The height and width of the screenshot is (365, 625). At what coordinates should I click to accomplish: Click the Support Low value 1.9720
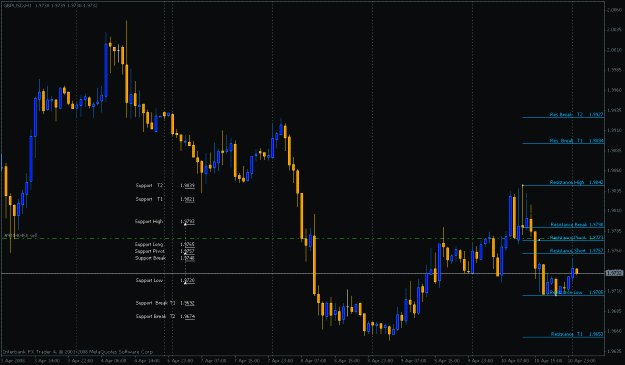(187, 280)
